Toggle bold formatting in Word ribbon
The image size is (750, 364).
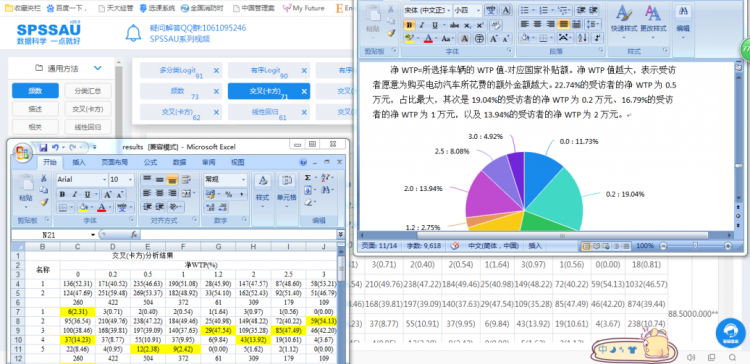pos(409,25)
